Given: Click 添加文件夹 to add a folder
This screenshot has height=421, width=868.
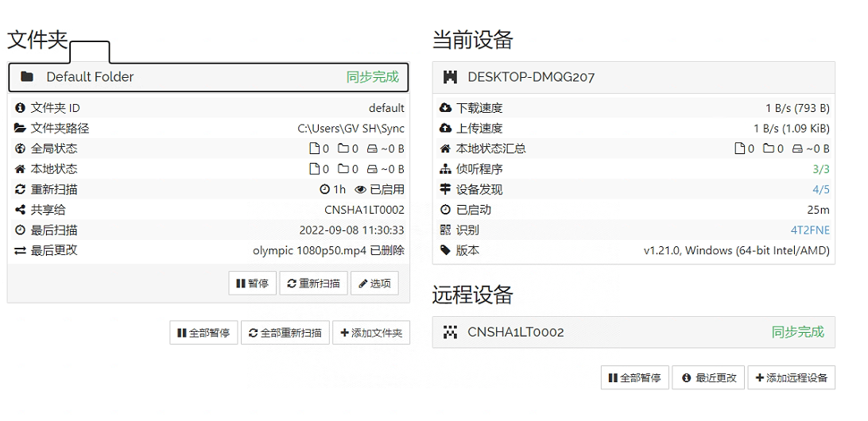Looking at the screenshot, I should click(371, 333).
